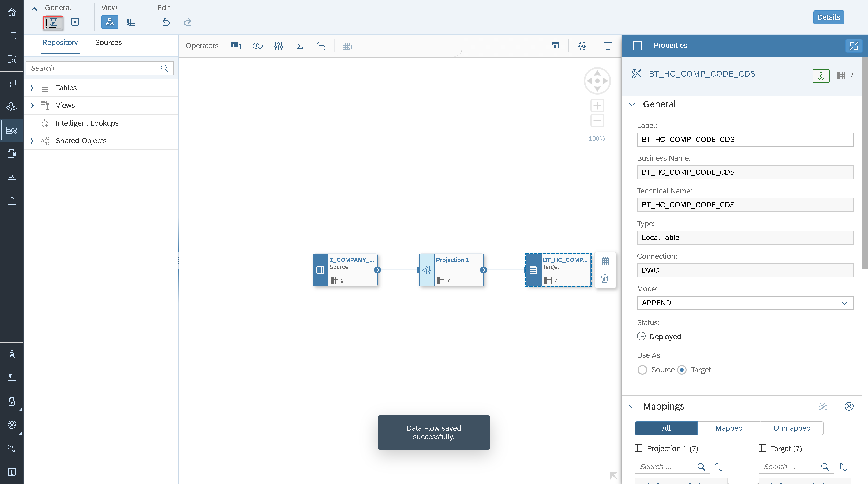
Task: Switch to table view icon in the View section
Action: (132, 22)
